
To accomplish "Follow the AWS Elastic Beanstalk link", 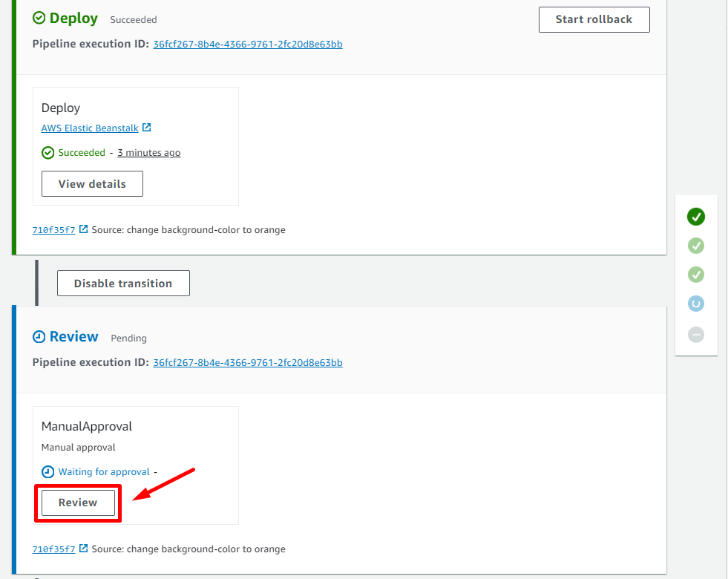I will [90, 128].
